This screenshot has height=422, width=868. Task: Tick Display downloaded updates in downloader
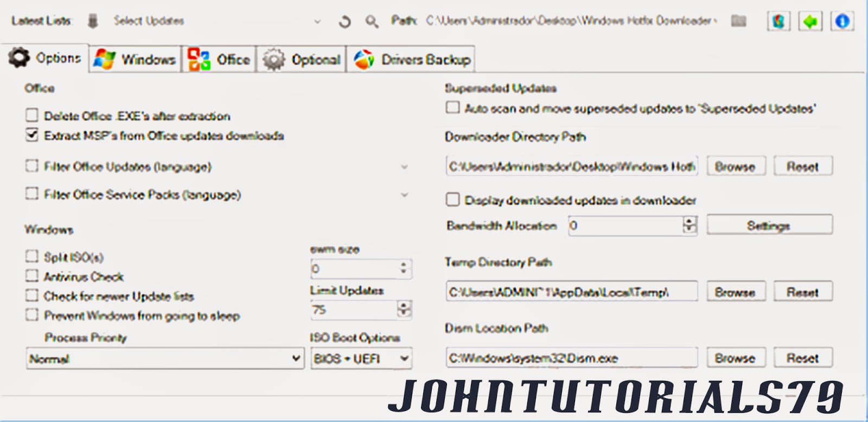[x=452, y=200]
